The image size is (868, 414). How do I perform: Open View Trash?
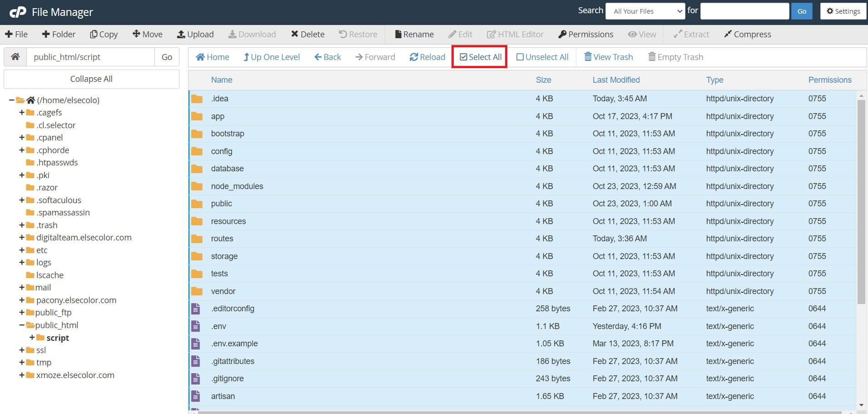click(x=608, y=57)
